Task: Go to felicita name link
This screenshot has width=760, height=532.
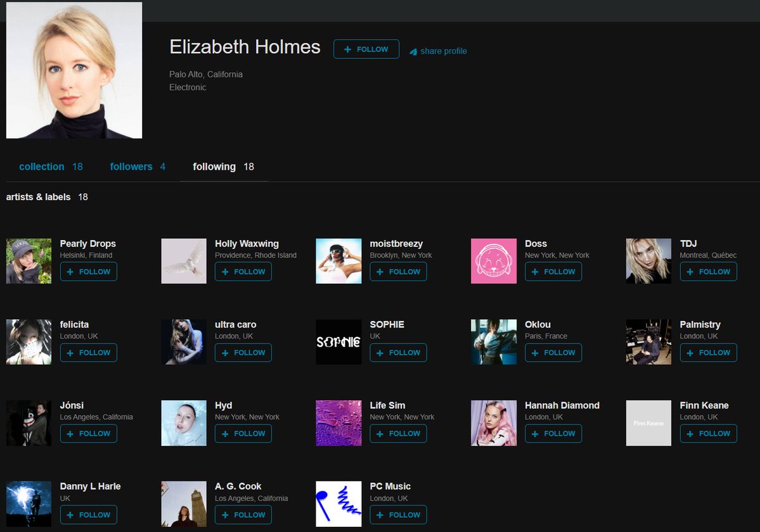Action: [74, 324]
